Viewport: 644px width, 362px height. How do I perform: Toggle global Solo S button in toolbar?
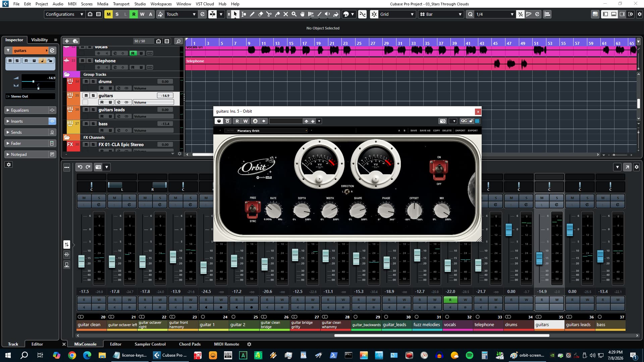[117, 14]
